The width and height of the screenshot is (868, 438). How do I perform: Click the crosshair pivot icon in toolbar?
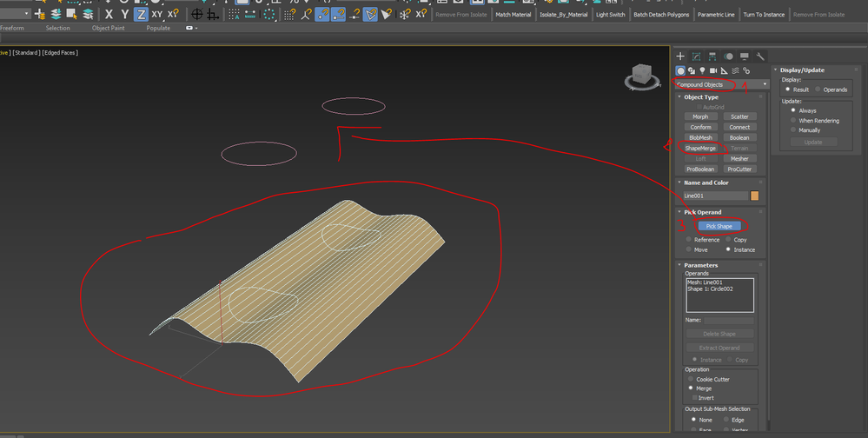click(x=196, y=15)
